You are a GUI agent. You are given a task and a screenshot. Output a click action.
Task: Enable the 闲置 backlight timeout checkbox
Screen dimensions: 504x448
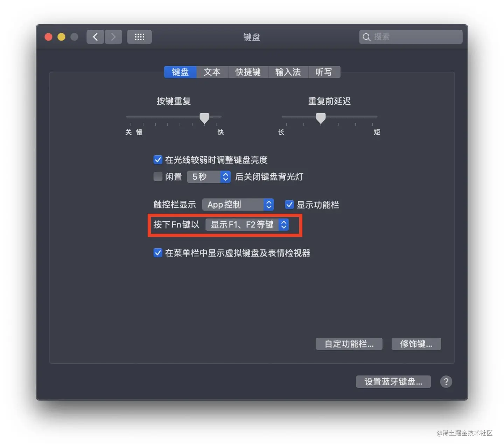(158, 177)
